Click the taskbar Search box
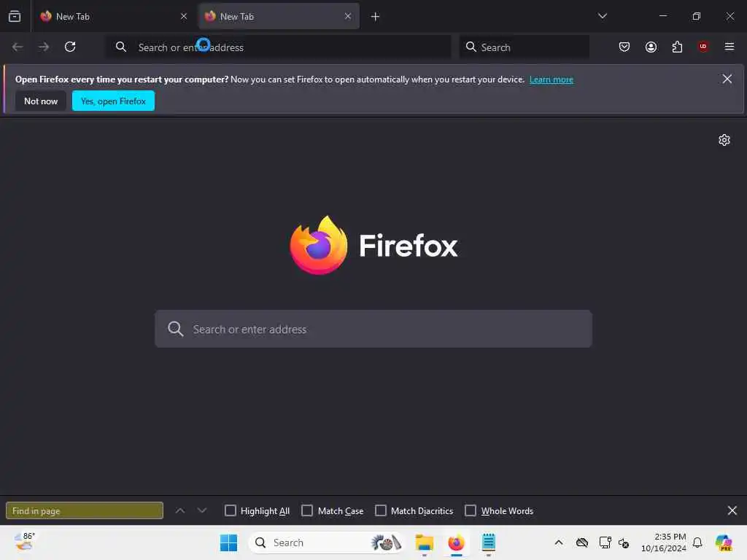The width and height of the screenshot is (747, 560). [x=326, y=542]
